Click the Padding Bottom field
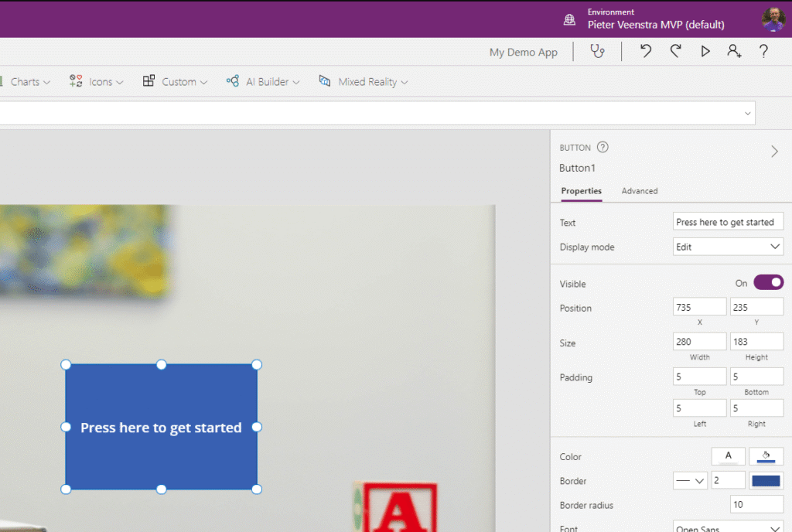Screen dimensions: 792x532 (756, 377)
